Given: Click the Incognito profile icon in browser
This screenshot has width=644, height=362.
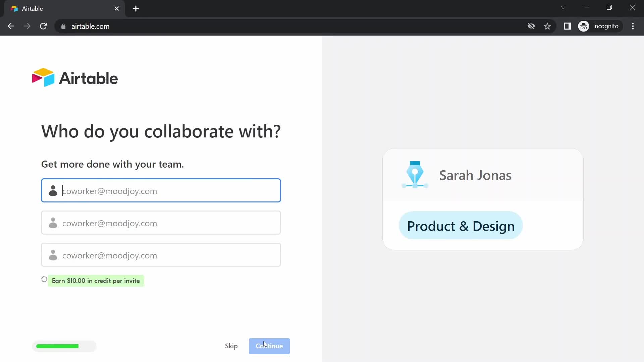Looking at the screenshot, I should pyautogui.click(x=584, y=26).
